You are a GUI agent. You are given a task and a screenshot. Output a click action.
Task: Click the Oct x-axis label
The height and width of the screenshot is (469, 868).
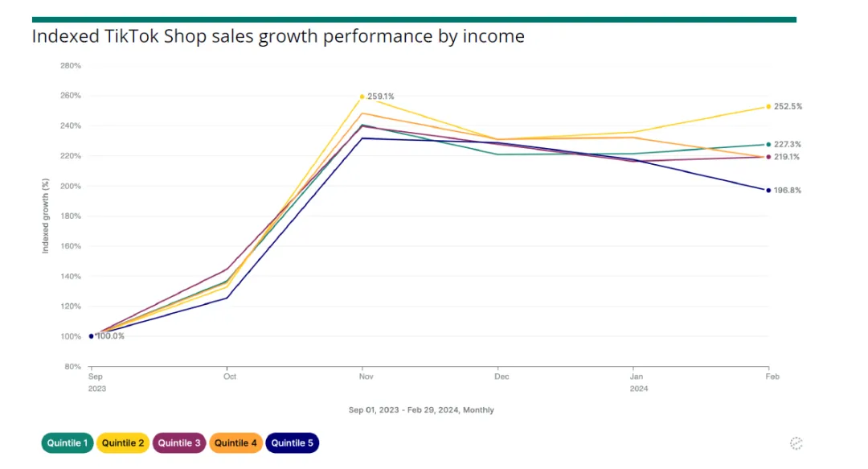pos(230,376)
